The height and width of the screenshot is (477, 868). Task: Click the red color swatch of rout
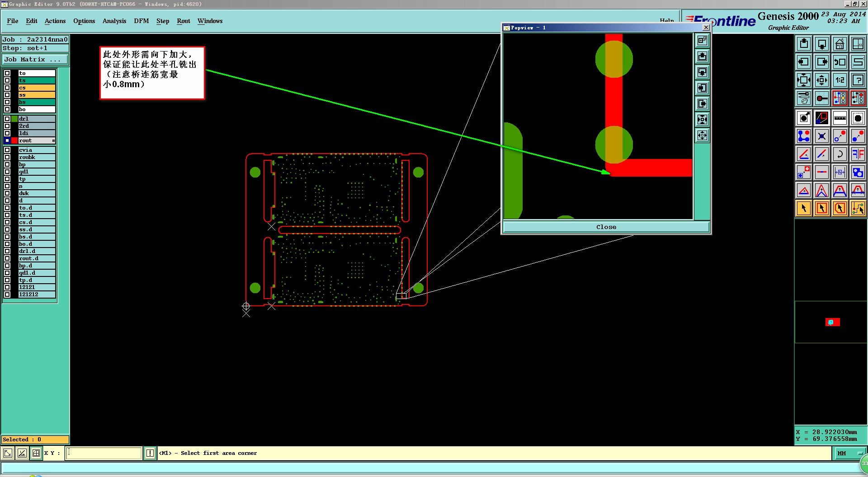[14, 140]
